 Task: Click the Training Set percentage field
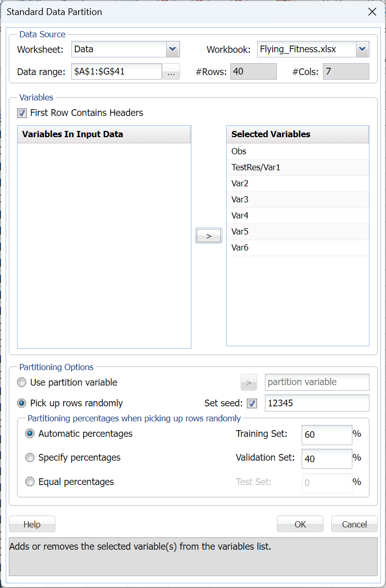326,435
